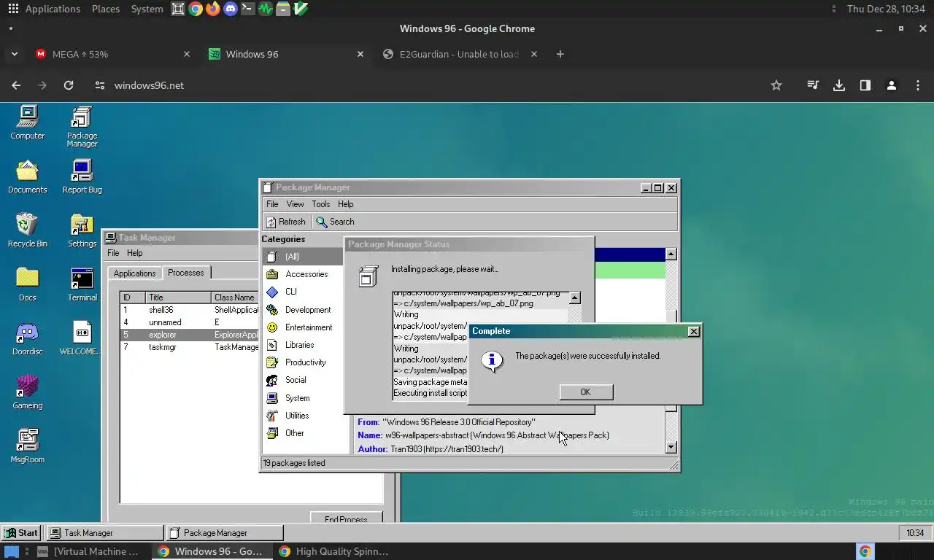Open Chrome downloads icon

(x=839, y=85)
